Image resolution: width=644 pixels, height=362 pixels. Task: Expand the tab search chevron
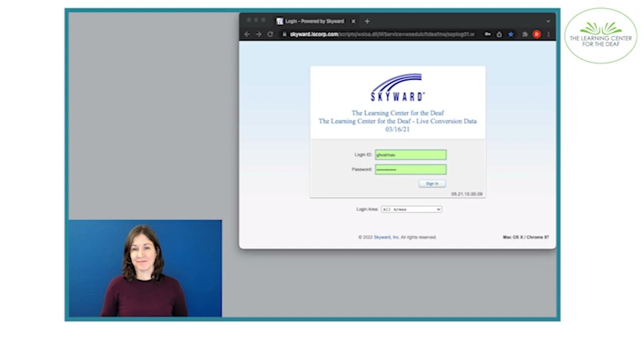click(548, 21)
